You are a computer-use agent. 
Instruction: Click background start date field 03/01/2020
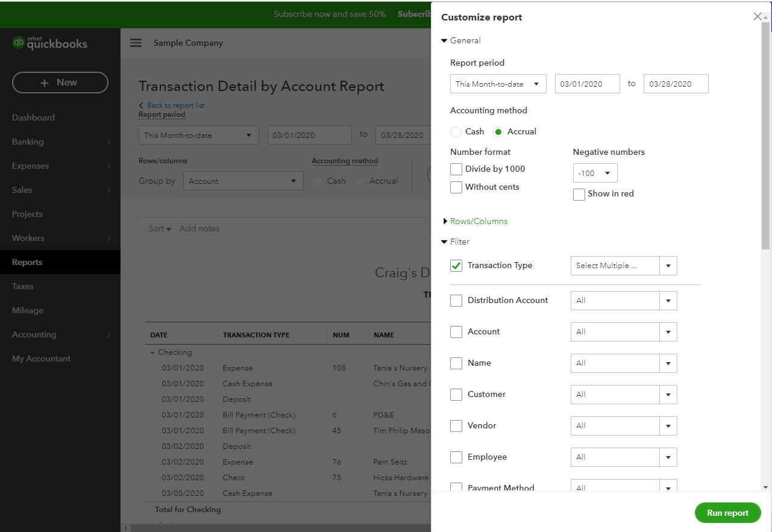click(x=310, y=135)
